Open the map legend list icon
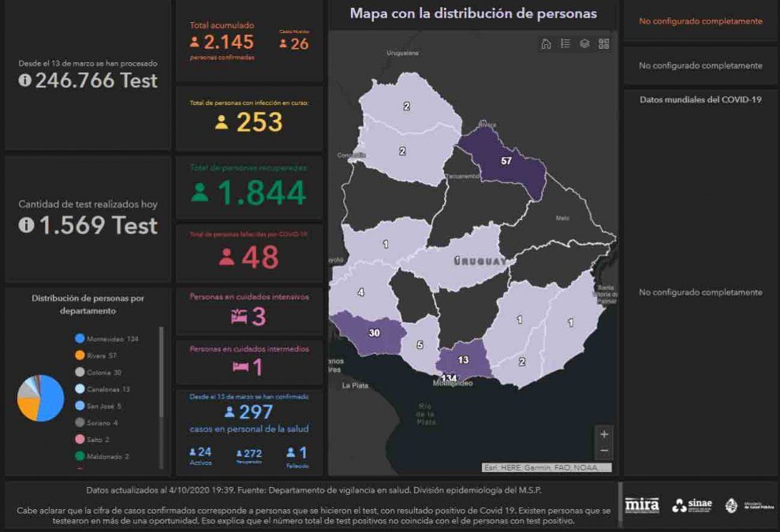 [565, 44]
